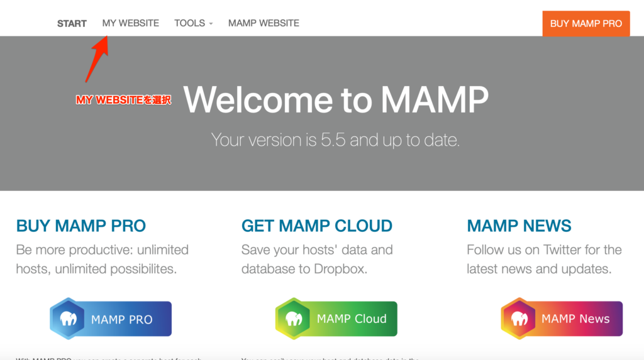
Task: Click the GET MAMP CLOUD heading
Action: pyautogui.click(x=317, y=226)
